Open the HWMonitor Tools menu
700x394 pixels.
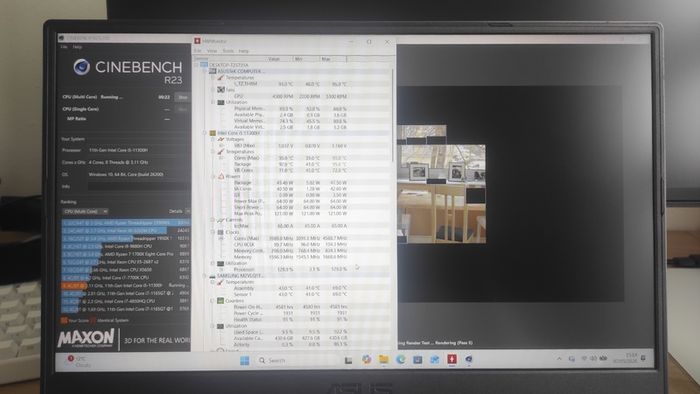click(228, 51)
